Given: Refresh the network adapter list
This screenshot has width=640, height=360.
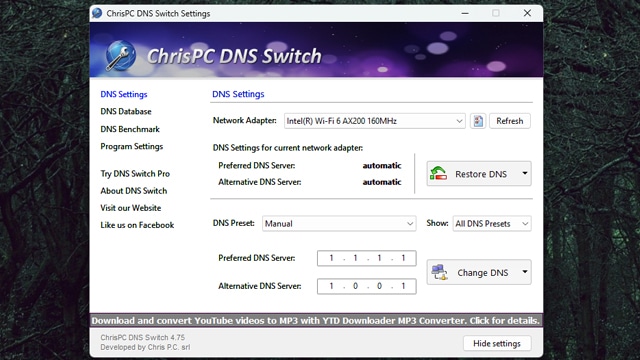Looking at the screenshot, I should point(509,121).
